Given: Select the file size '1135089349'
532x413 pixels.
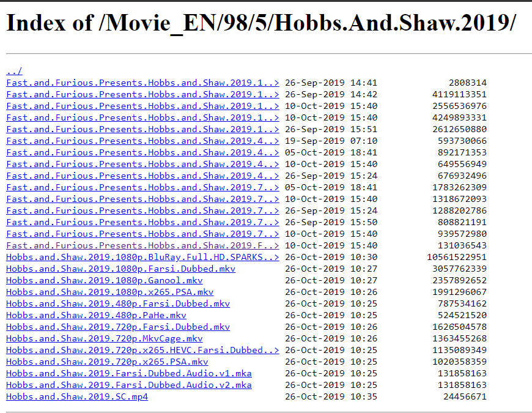Looking at the screenshot, I should click(x=459, y=350).
